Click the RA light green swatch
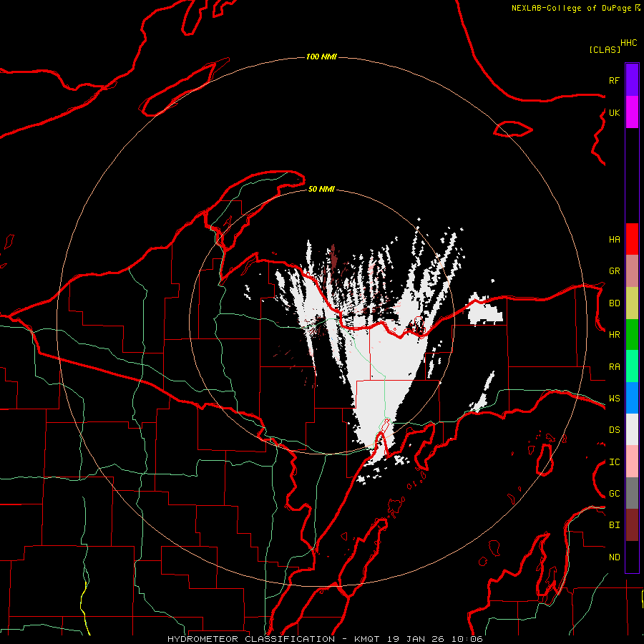The height and width of the screenshot is (644, 644). (632, 366)
